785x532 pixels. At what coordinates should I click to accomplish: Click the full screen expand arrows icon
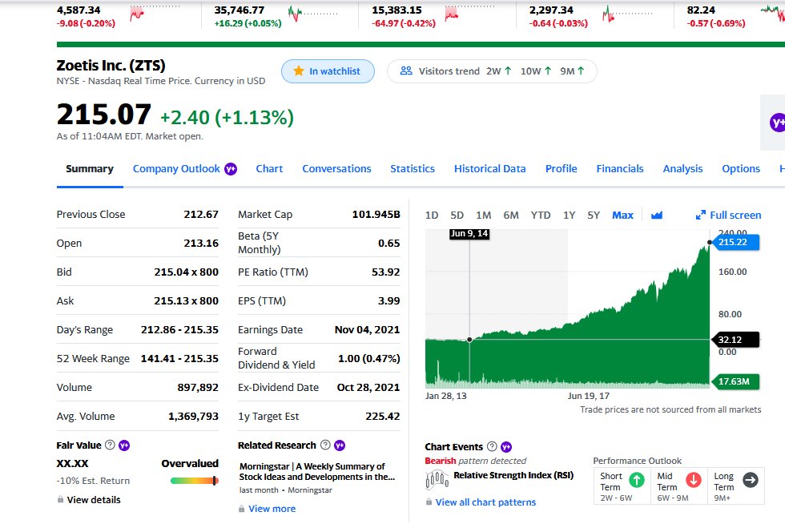700,216
